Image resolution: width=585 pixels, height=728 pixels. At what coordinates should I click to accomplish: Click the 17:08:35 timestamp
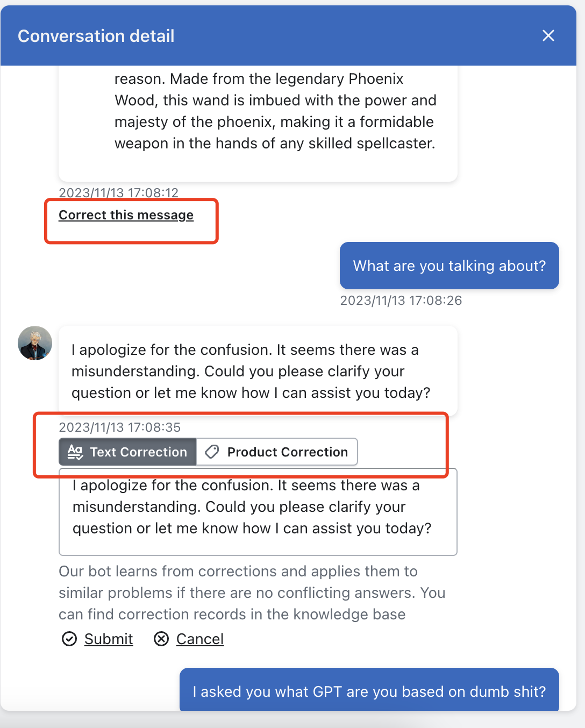(x=119, y=427)
